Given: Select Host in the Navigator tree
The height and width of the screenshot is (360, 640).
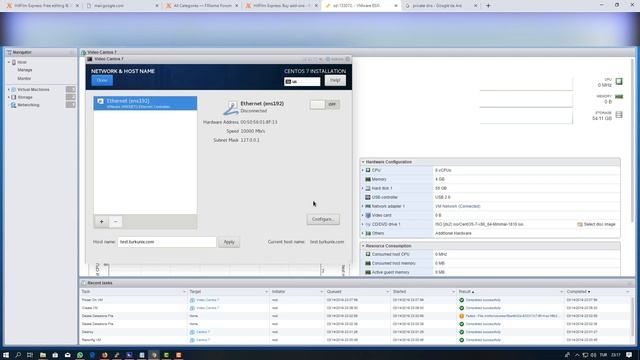Looking at the screenshot, I should tap(22, 62).
